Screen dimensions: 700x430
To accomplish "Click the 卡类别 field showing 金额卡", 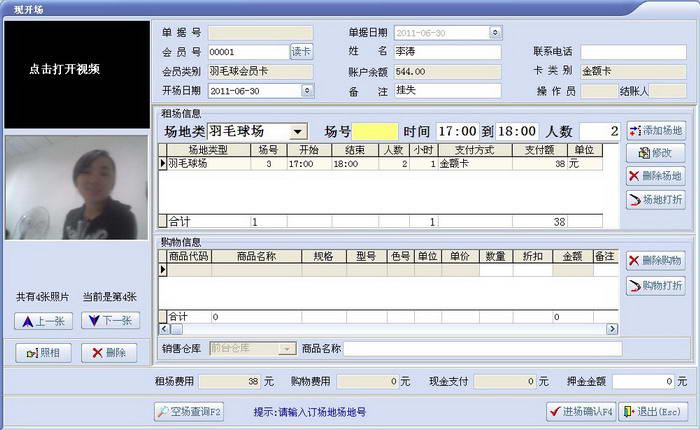I will pos(633,71).
